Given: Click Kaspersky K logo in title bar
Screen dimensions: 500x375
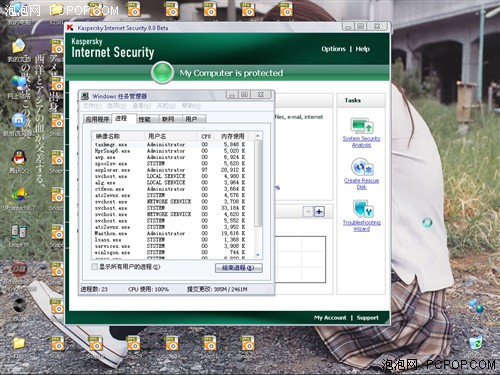Looking at the screenshot, I should click(70, 27).
